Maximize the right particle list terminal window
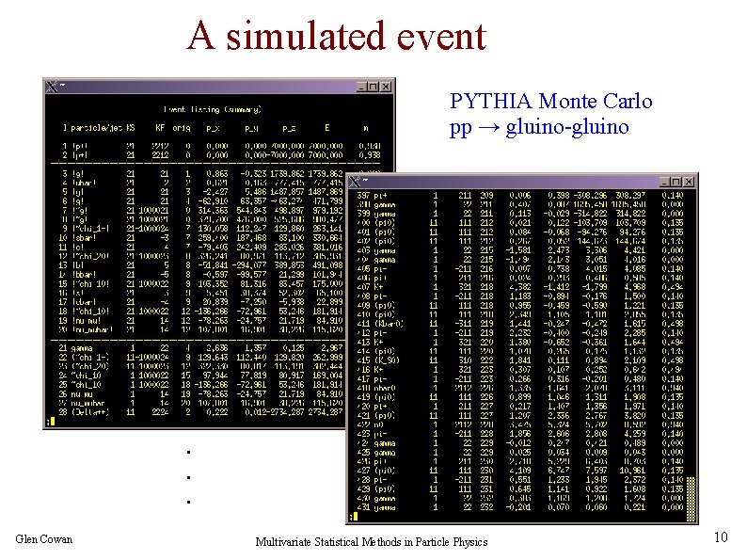The width and height of the screenshot is (747, 560). coord(676,182)
